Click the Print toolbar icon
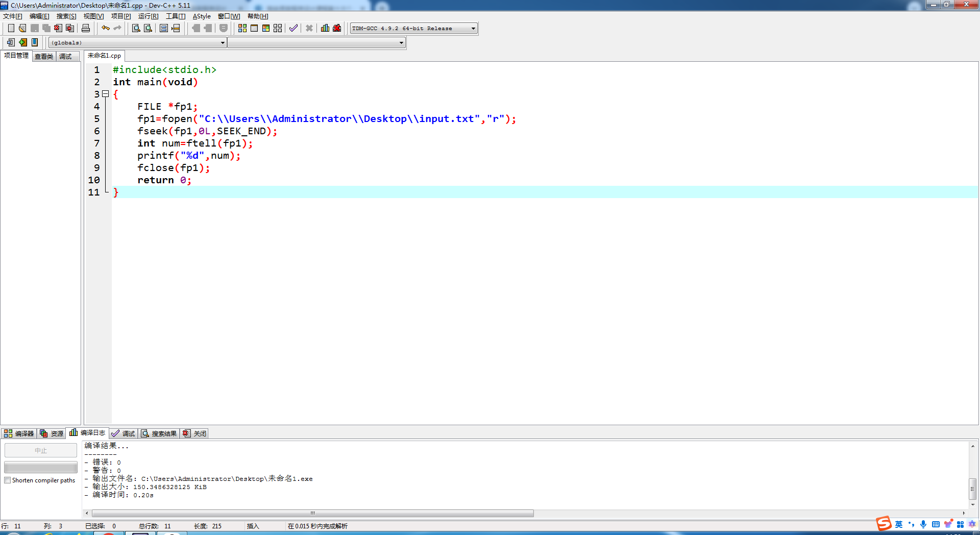980x535 pixels. pyautogui.click(x=86, y=28)
